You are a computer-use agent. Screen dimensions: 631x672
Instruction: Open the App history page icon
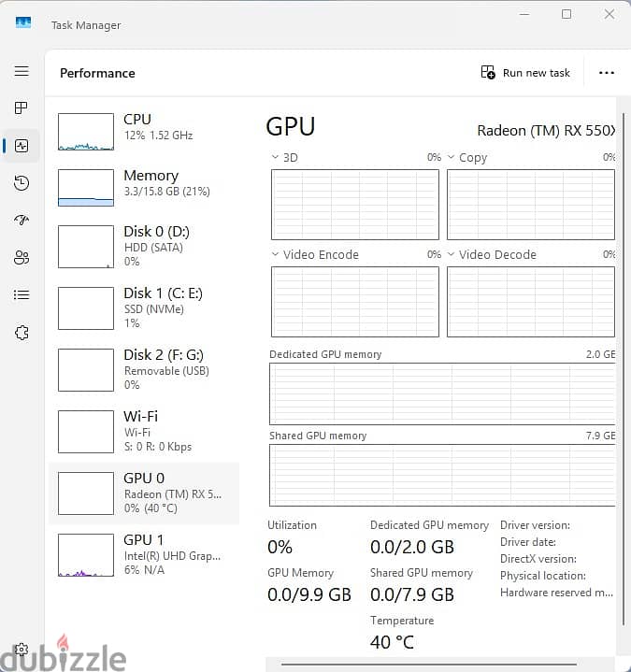point(22,183)
